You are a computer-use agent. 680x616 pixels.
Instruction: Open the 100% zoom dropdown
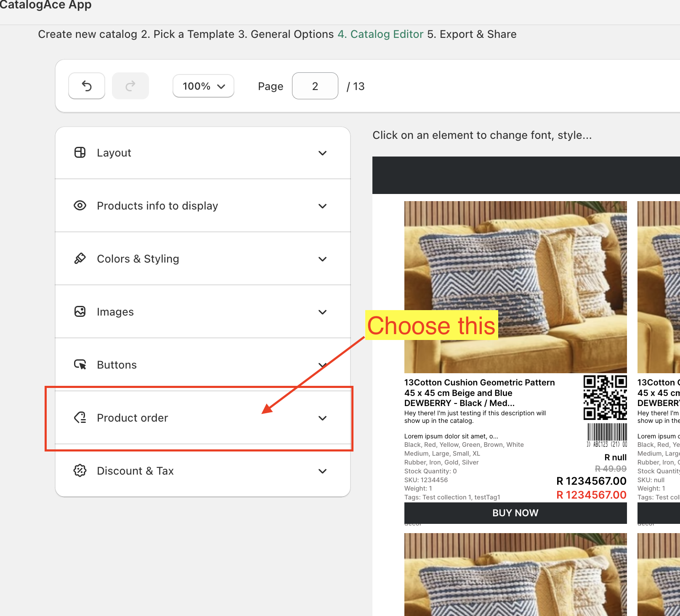point(204,86)
